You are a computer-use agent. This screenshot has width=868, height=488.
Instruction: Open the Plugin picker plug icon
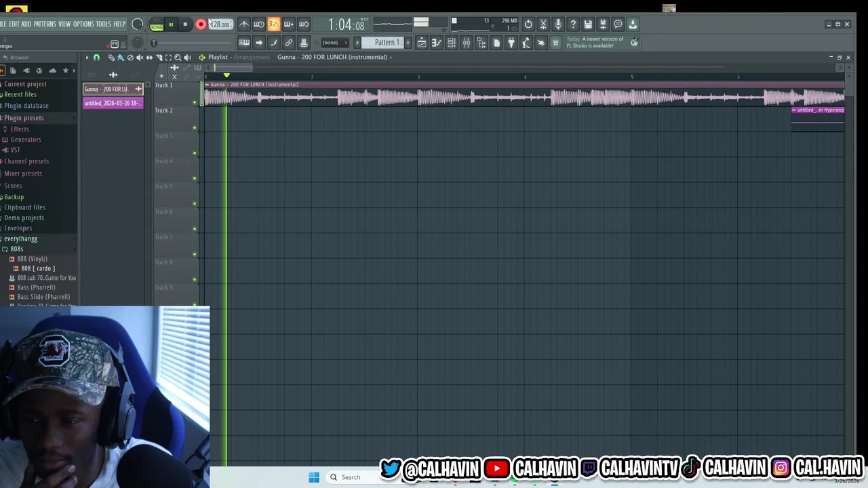[511, 43]
